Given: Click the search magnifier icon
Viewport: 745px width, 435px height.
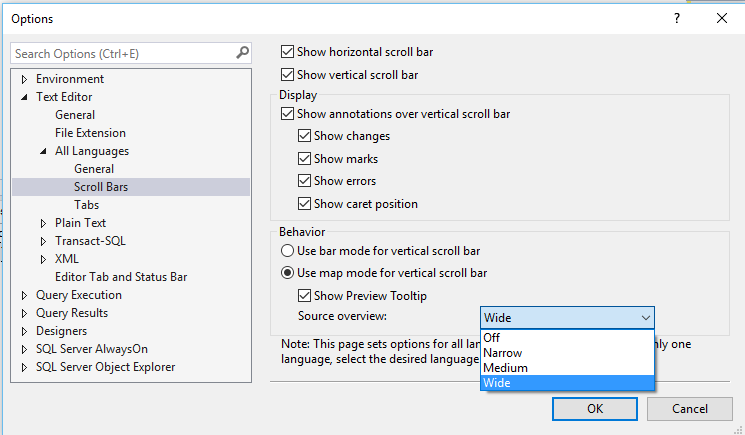Looking at the screenshot, I should click(242, 53).
